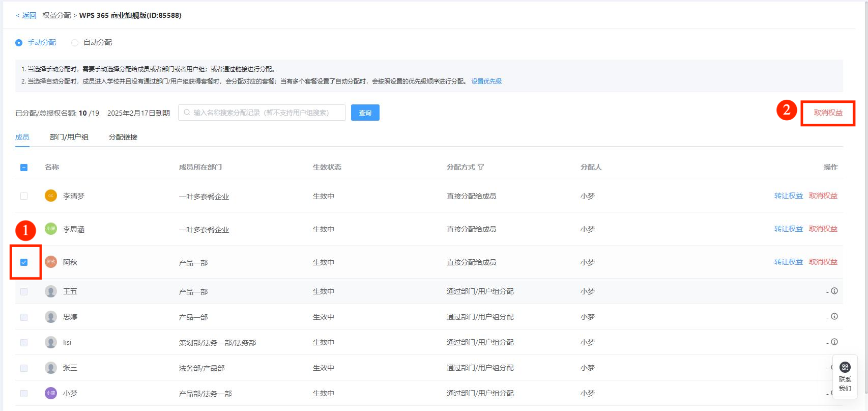Click the filter icon beside 分配方式
868x411 pixels.
tap(481, 167)
